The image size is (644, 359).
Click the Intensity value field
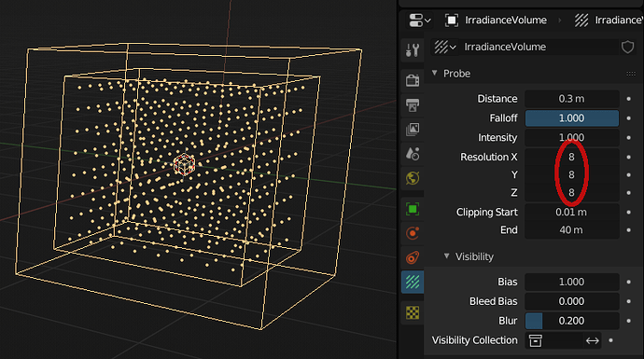click(572, 137)
